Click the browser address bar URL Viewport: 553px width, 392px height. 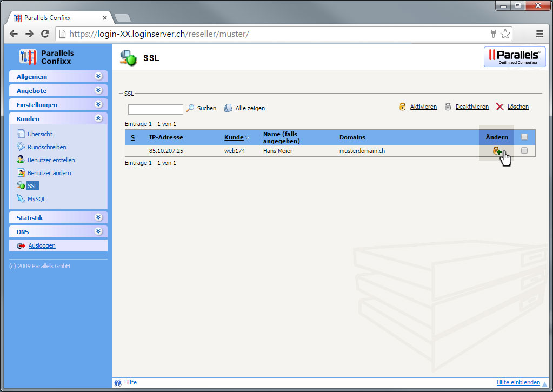pyautogui.click(x=159, y=34)
